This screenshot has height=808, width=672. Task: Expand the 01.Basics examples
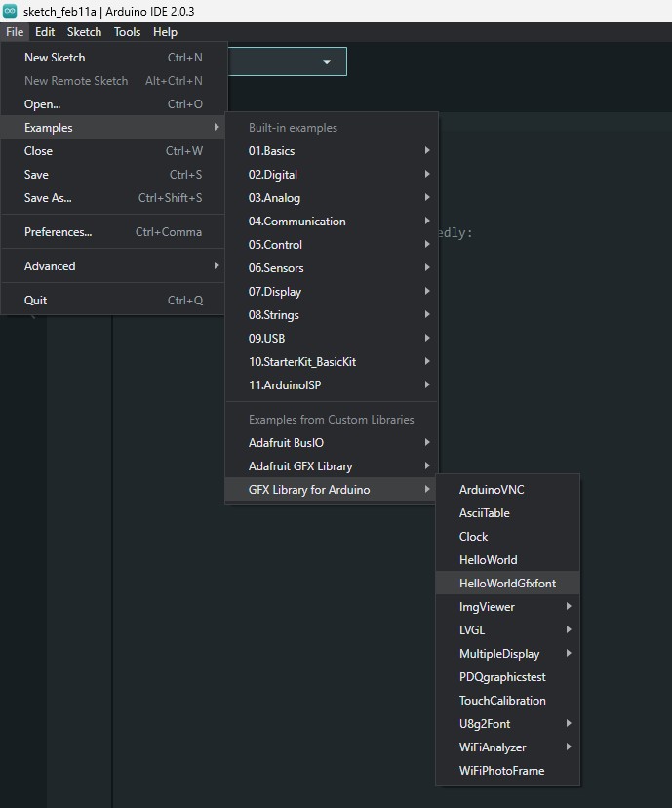click(x=332, y=151)
